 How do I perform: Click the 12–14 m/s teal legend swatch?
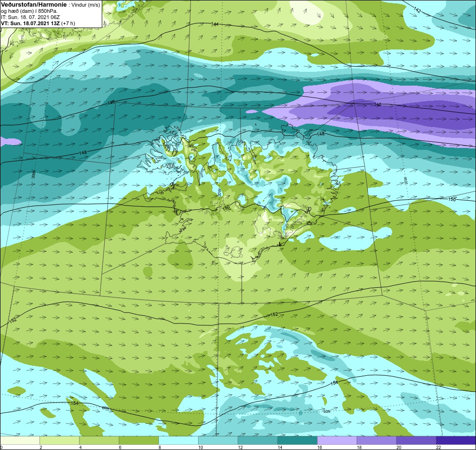point(258,440)
